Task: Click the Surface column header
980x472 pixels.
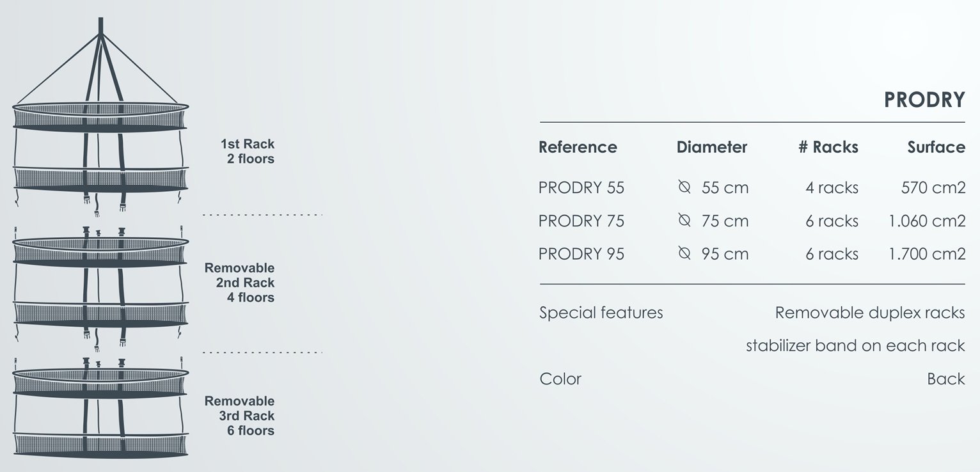Action: tap(936, 147)
